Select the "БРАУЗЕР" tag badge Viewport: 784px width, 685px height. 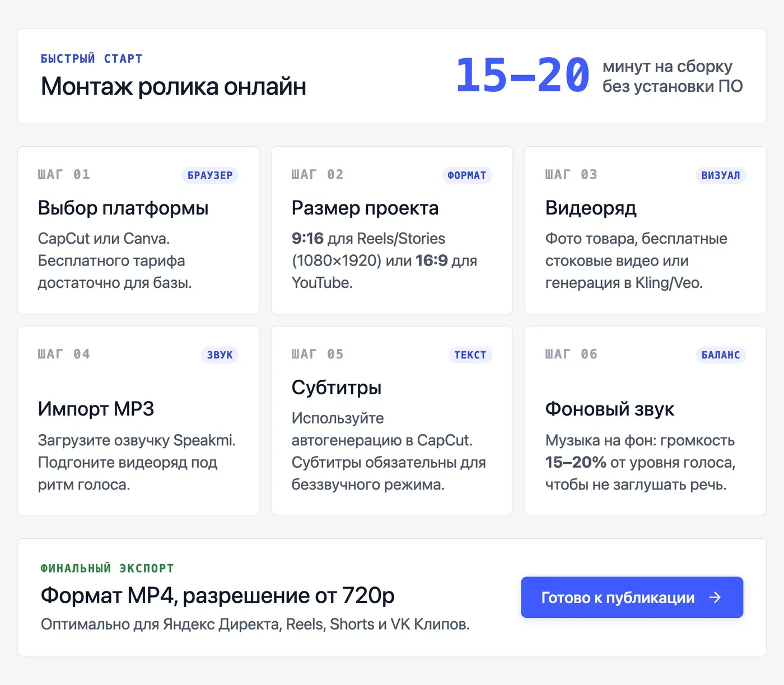tap(210, 175)
